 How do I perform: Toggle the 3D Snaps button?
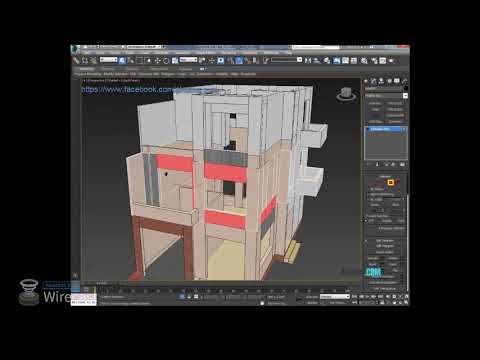(229, 60)
